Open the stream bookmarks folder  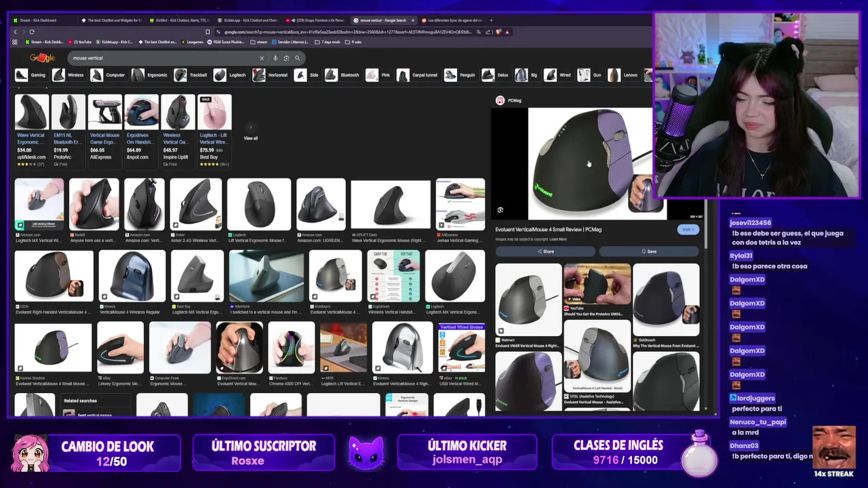click(x=260, y=42)
